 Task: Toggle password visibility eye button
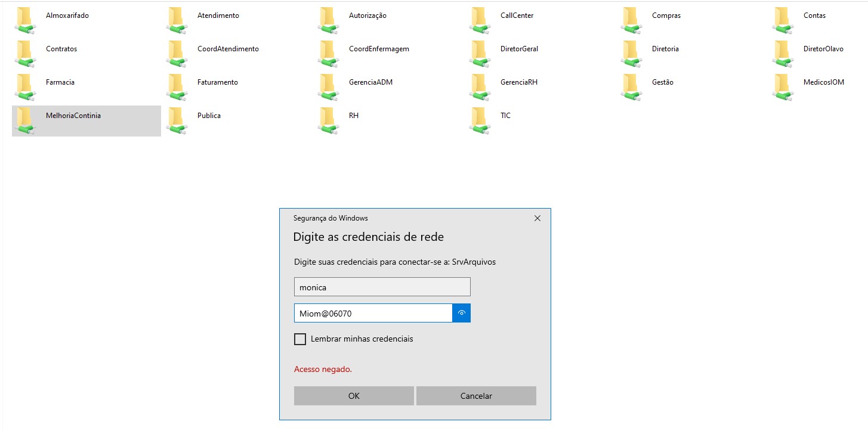point(461,313)
